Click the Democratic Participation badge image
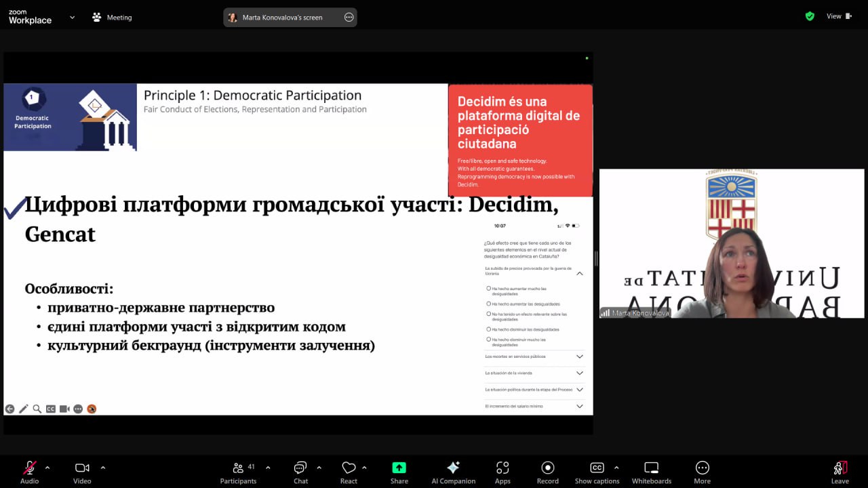Viewport: 868px width, 488px height. pos(71,117)
